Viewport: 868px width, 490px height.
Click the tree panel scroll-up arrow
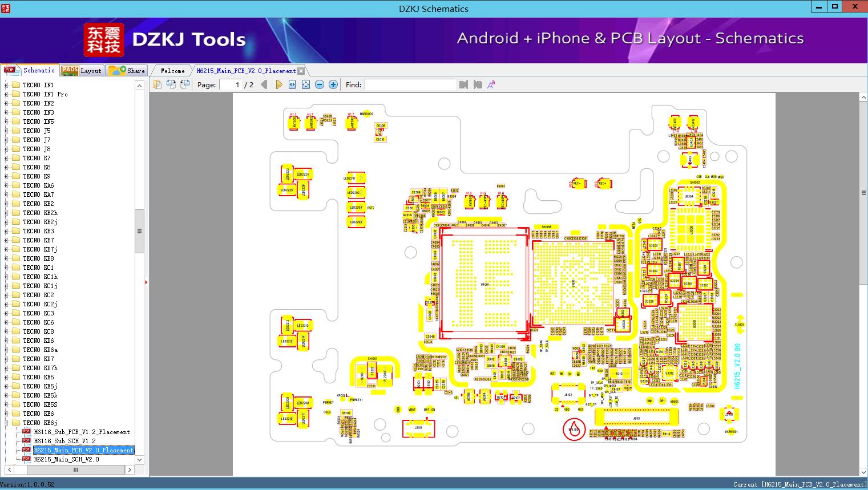click(x=139, y=85)
